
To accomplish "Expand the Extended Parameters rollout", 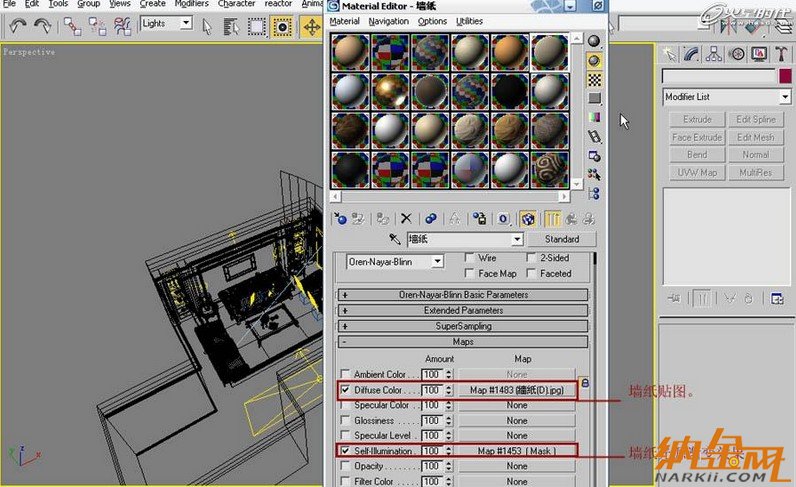I will tap(463, 311).
